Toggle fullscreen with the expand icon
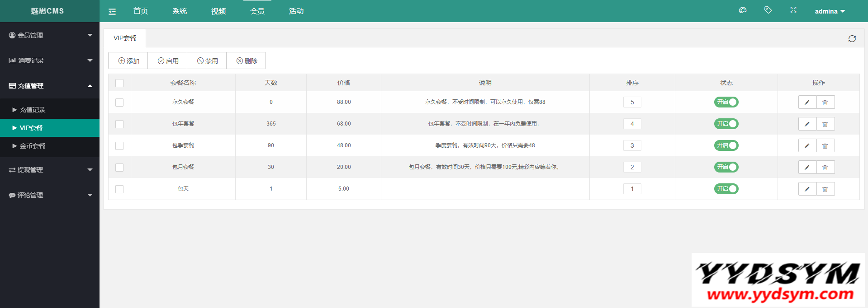The height and width of the screenshot is (308, 868). pyautogui.click(x=793, y=10)
